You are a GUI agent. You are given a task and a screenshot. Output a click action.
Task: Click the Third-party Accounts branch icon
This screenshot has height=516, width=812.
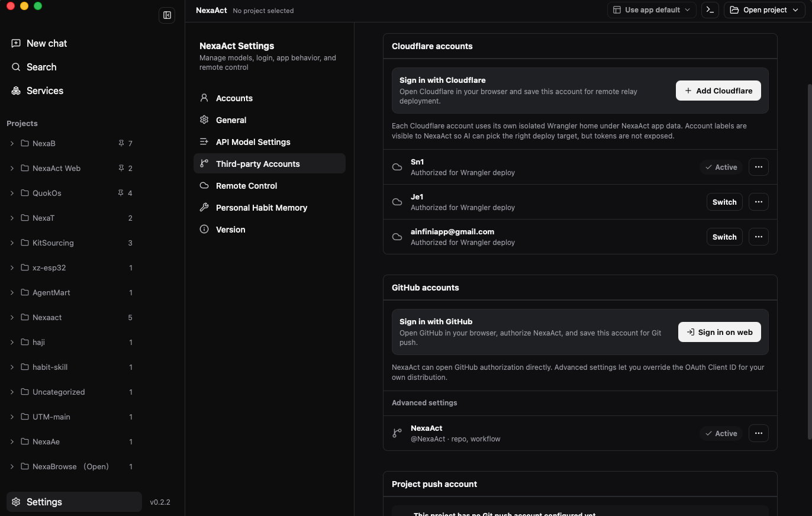tap(204, 164)
